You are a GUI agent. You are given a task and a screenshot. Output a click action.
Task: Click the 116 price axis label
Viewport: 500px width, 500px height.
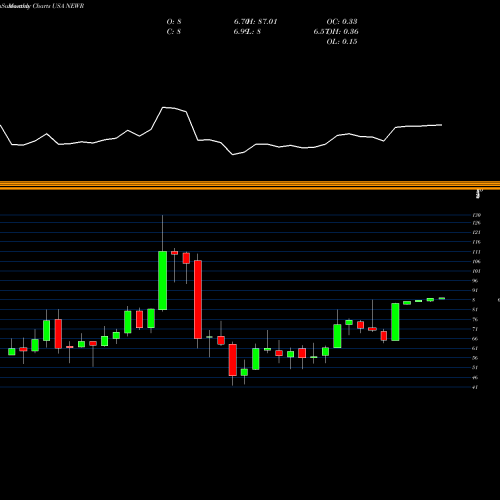[x=476, y=242]
